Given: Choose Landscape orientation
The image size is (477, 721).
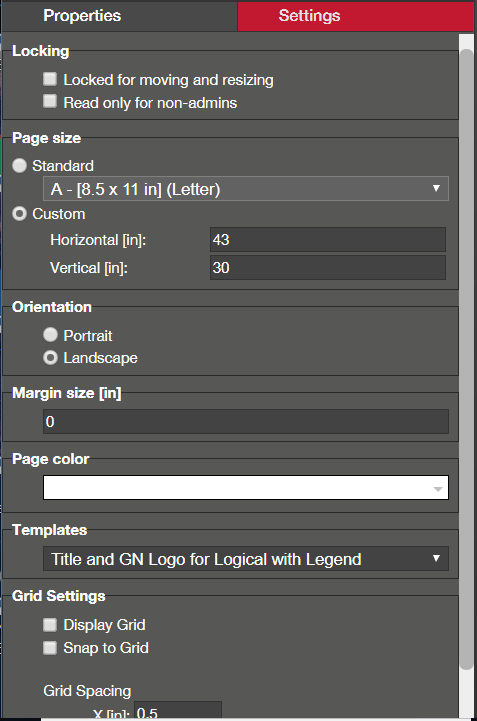Looking at the screenshot, I should tap(50, 358).
